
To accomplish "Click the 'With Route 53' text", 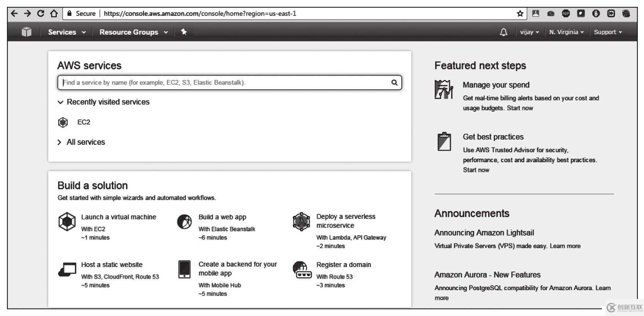I will point(335,277).
